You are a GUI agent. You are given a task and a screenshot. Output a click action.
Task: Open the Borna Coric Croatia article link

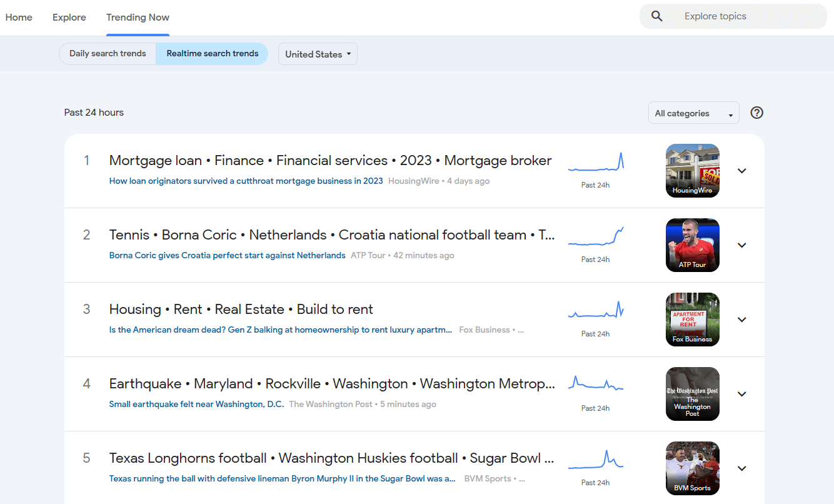(227, 255)
